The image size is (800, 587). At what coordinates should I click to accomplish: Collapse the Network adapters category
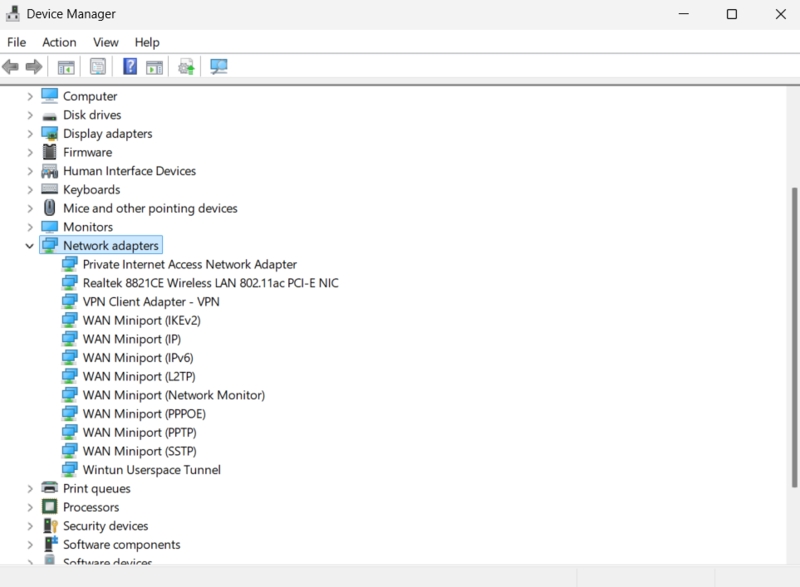tap(30, 246)
